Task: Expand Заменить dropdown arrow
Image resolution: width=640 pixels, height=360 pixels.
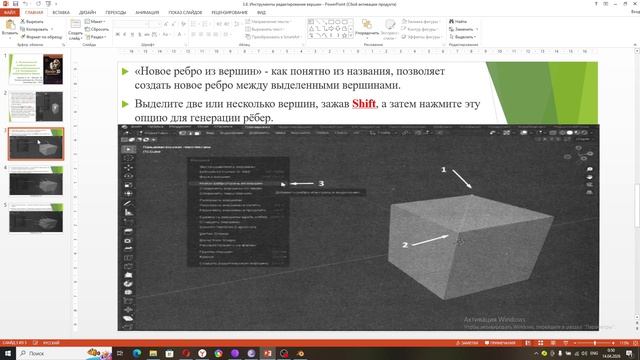Action: [477, 29]
